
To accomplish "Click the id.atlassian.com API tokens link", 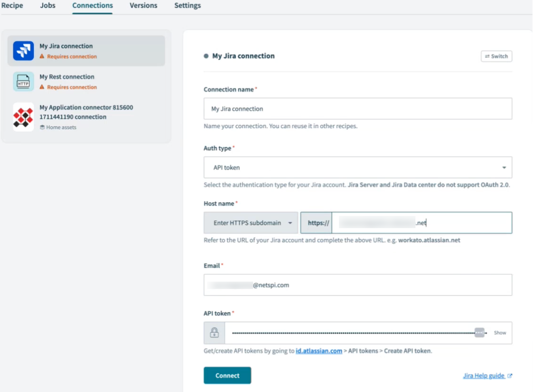I will click(319, 350).
